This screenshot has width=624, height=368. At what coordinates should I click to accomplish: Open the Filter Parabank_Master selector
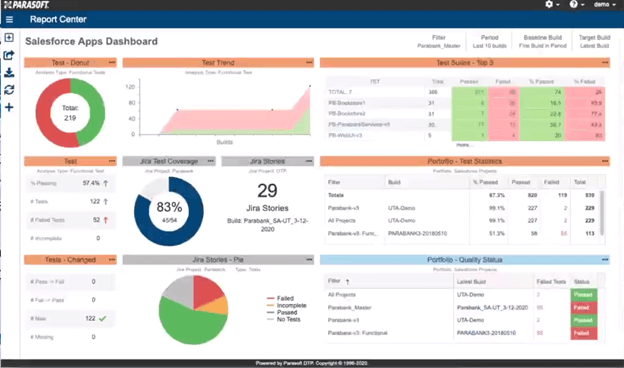coord(439,41)
